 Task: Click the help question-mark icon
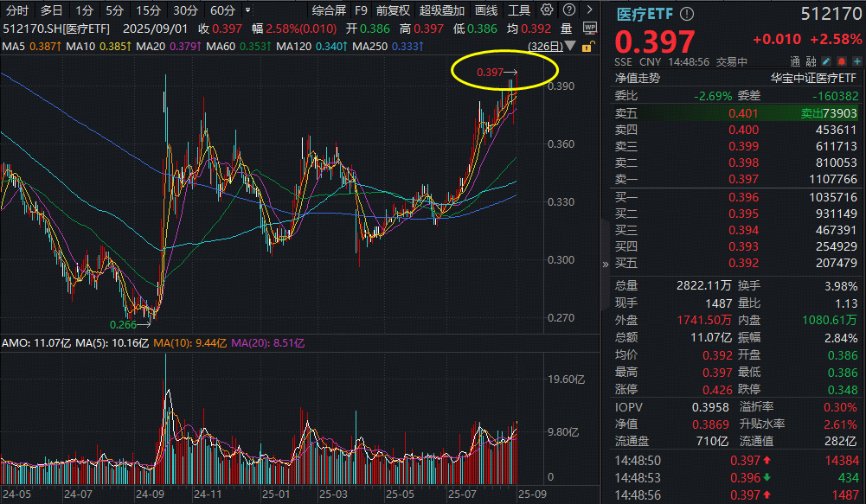pyautogui.click(x=569, y=9)
